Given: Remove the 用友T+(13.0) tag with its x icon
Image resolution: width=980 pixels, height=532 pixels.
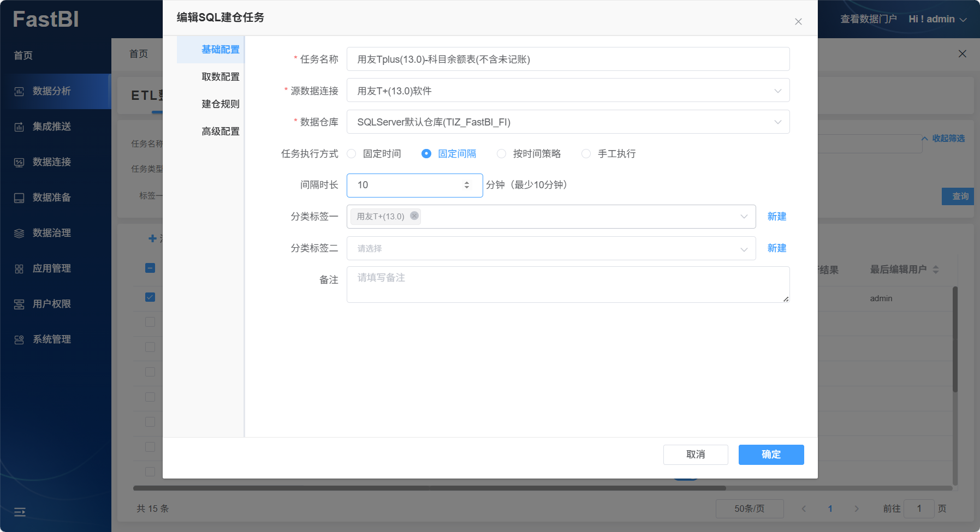Looking at the screenshot, I should [414, 216].
